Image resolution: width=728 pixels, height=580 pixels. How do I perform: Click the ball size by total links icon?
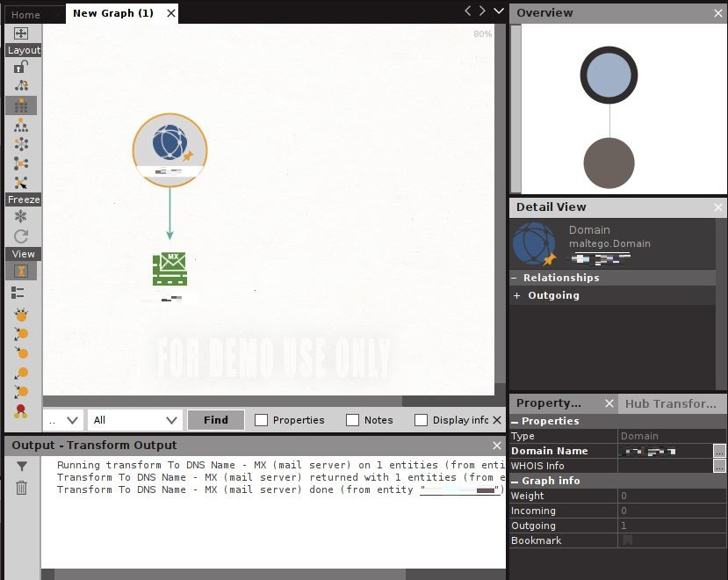[x=21, y=392]
